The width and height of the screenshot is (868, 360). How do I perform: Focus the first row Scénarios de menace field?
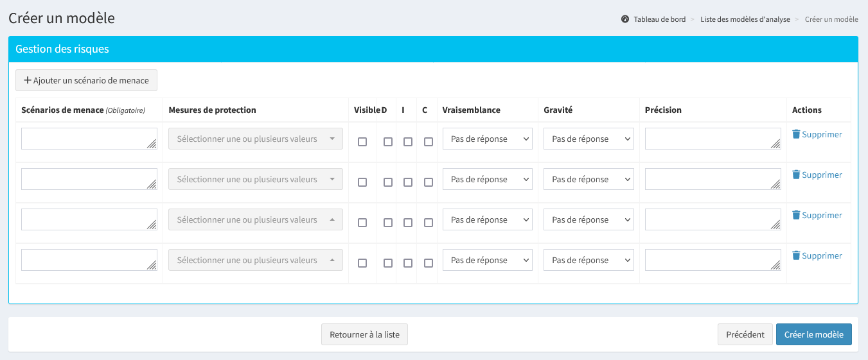[x=89, y=139]
